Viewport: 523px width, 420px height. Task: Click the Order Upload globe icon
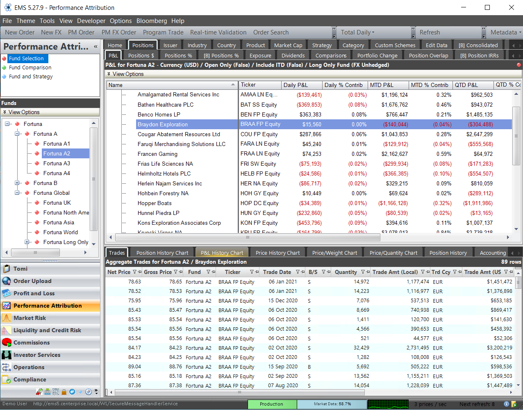[7, 281]
